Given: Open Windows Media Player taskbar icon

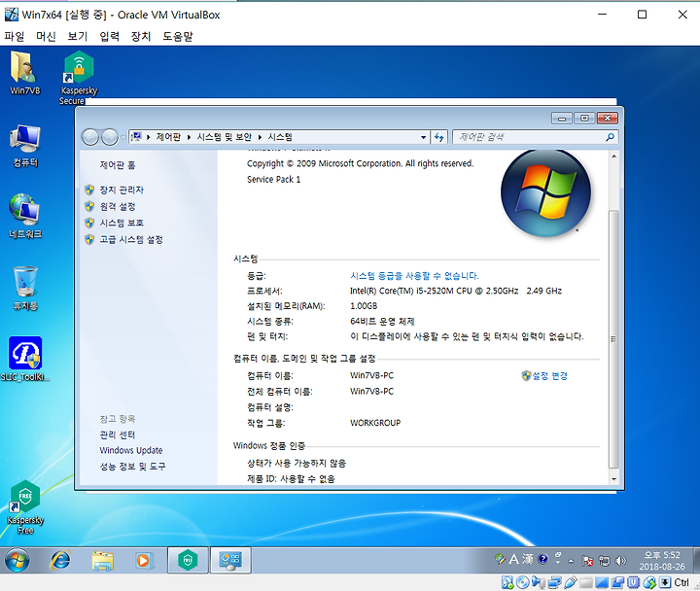Looking at the screenshot, I should click(x=144, y=560).
